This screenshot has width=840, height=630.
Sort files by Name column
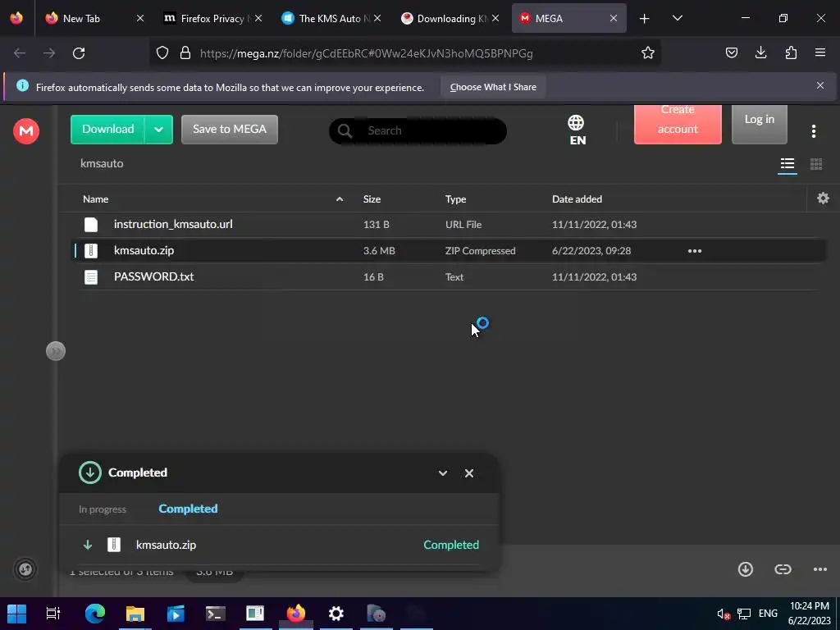click(95, 199)
